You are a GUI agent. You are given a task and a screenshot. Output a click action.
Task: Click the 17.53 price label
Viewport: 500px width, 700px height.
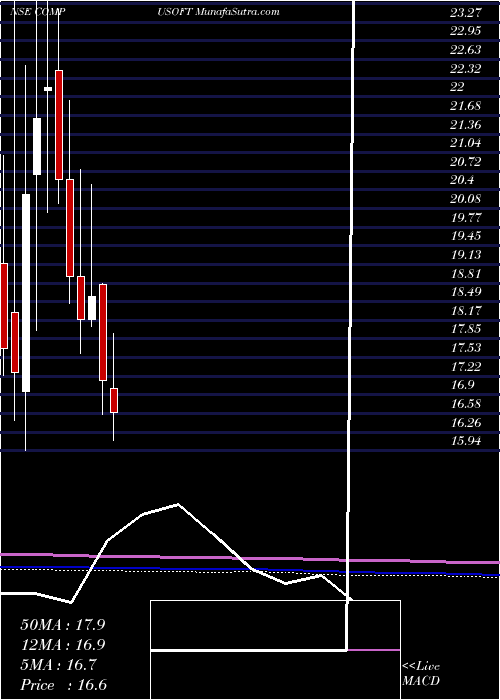[466, 348]
